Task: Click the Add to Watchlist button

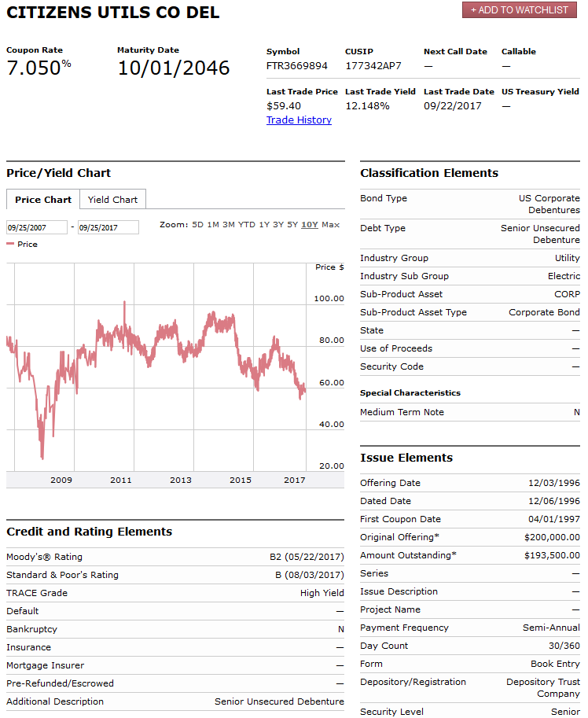Action: pos(520,10)
